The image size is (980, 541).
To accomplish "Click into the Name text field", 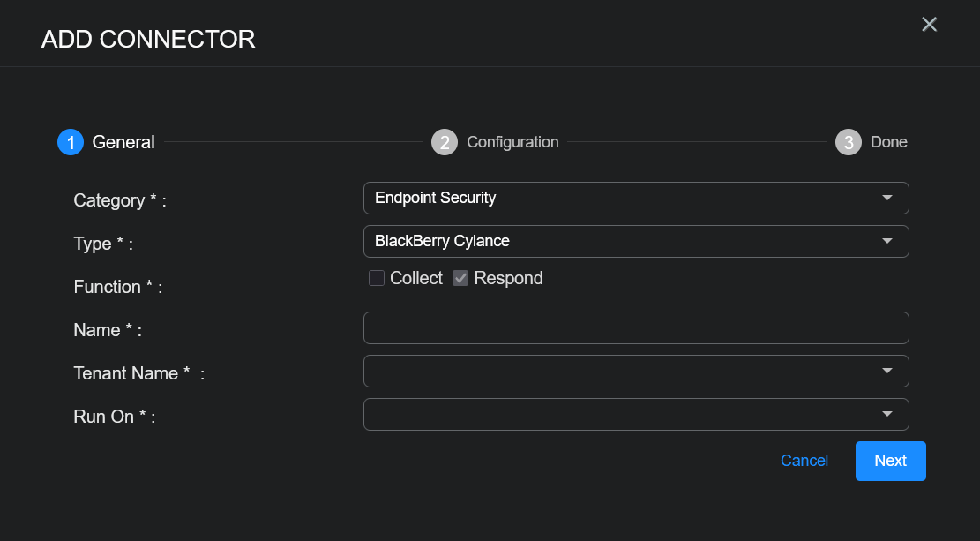I will 636,327.
